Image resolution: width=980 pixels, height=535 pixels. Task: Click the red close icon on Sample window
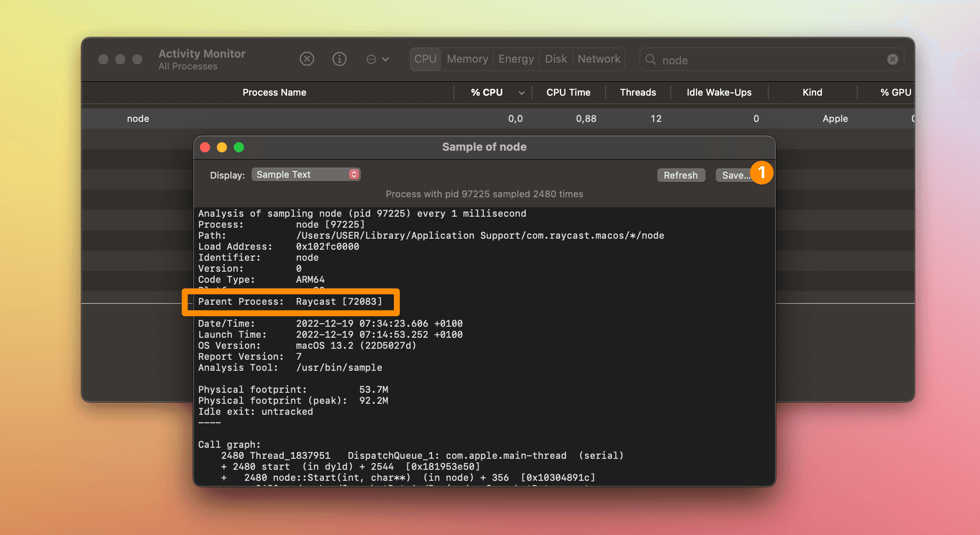pyautogui.click(x=205, y=147)
